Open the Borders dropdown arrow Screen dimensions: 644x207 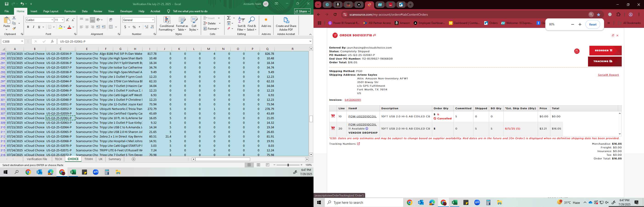[x=54, y=27]
